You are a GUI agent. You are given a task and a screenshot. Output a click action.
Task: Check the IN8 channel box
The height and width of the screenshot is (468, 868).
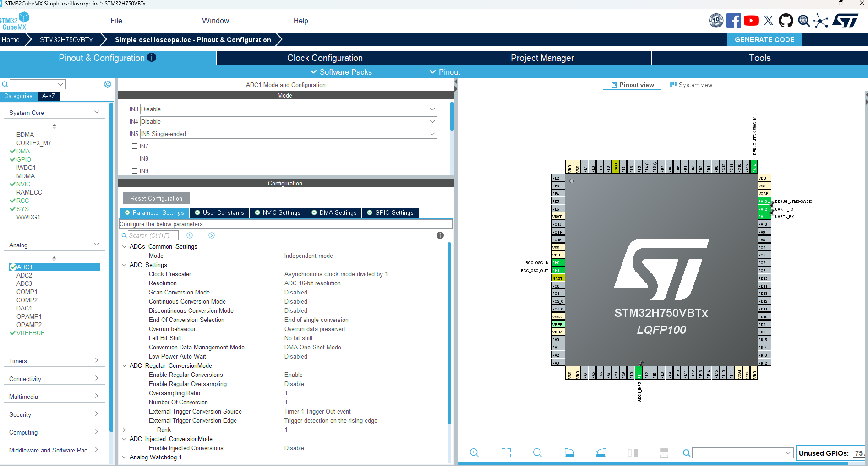pyautogui.click(x=135, y=158)
